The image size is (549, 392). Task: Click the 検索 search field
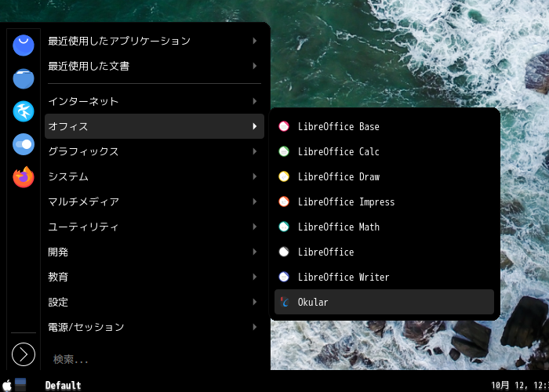pyautogui.click(x=155, y=359)
